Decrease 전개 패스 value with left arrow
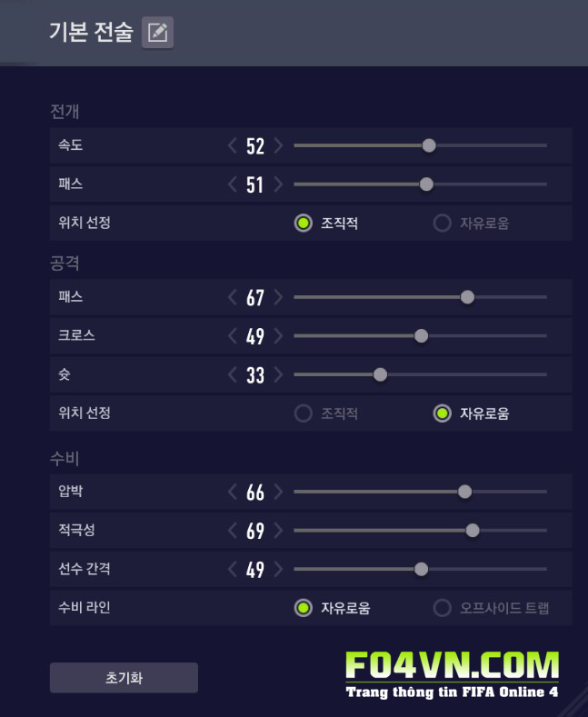 pyautogui.click(x=233, y=184)
